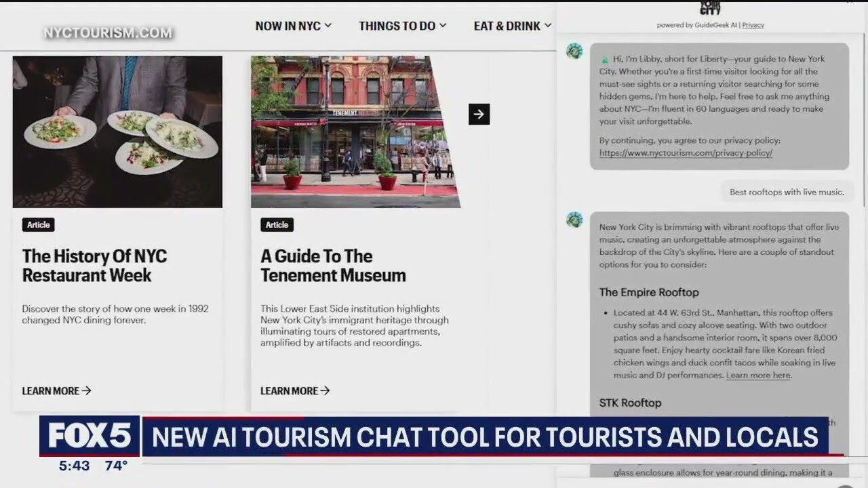Click arrow next to Restaurant Week Learn More
The width and height of the screenshot is (868, 488).
coord(86,390)
